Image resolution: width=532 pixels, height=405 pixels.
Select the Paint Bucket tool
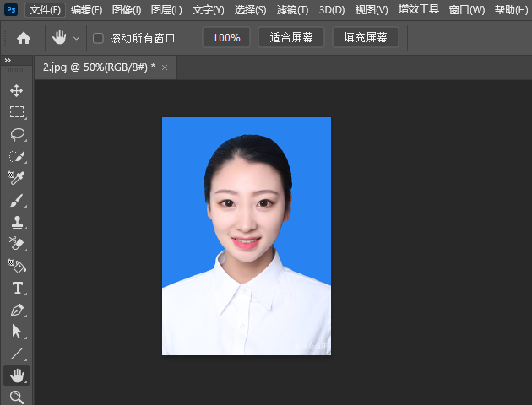[17, 266]
